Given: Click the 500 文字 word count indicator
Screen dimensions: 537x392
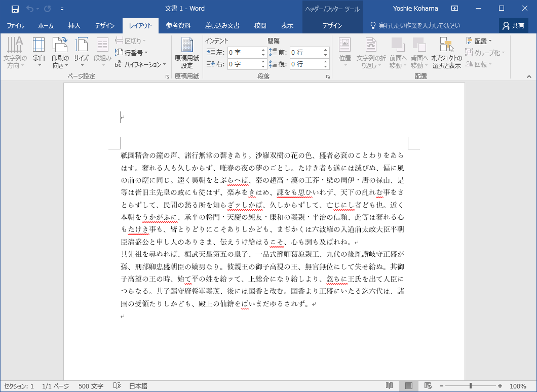Looking at the screenshot, I should tap(90, 385).
